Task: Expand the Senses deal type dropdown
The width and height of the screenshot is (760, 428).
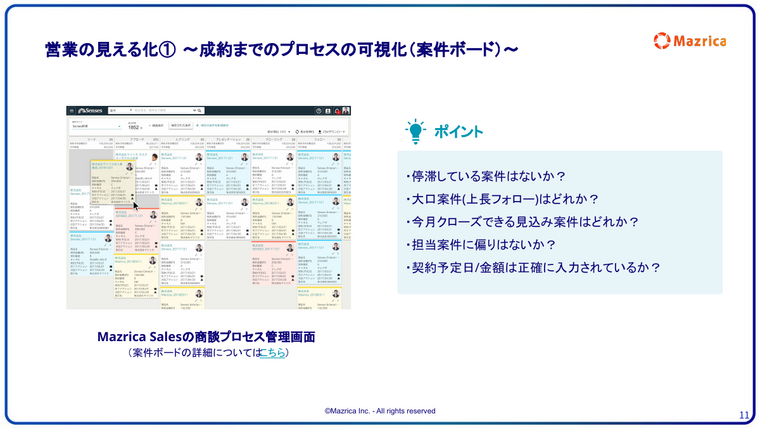Action: 96,126
